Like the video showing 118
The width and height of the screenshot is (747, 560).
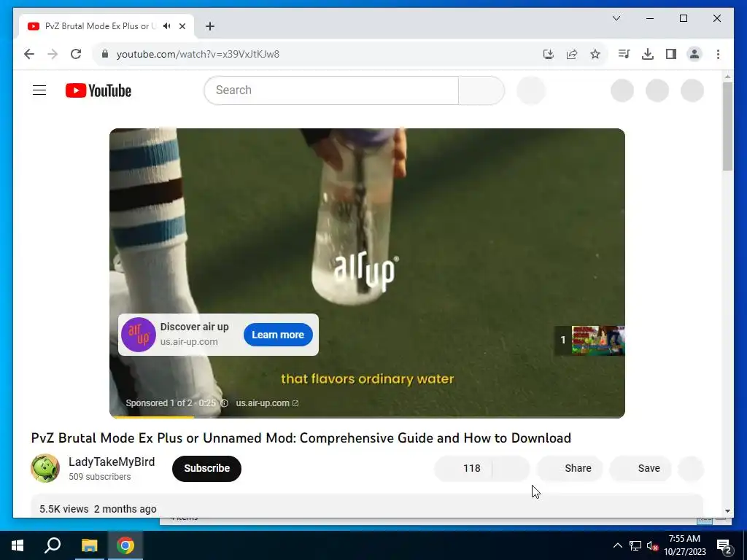pos(463,468)
